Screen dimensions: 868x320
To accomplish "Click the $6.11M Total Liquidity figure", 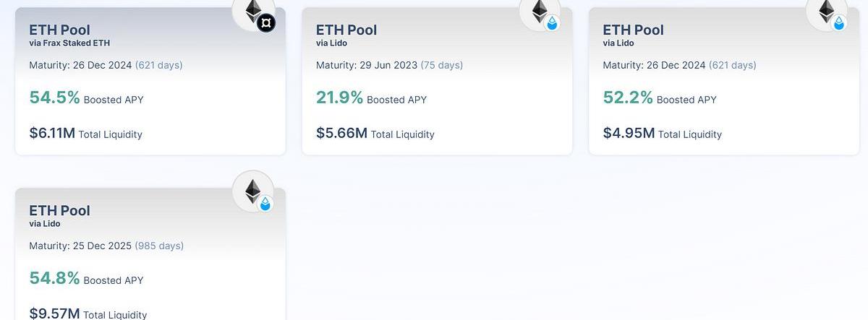I will [x=52, y=133].
